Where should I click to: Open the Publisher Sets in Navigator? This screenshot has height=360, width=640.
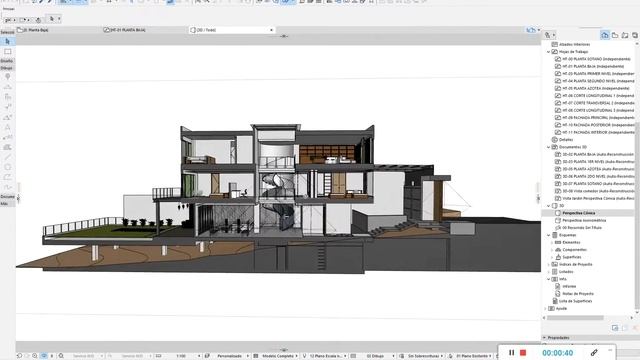(635, 36)
